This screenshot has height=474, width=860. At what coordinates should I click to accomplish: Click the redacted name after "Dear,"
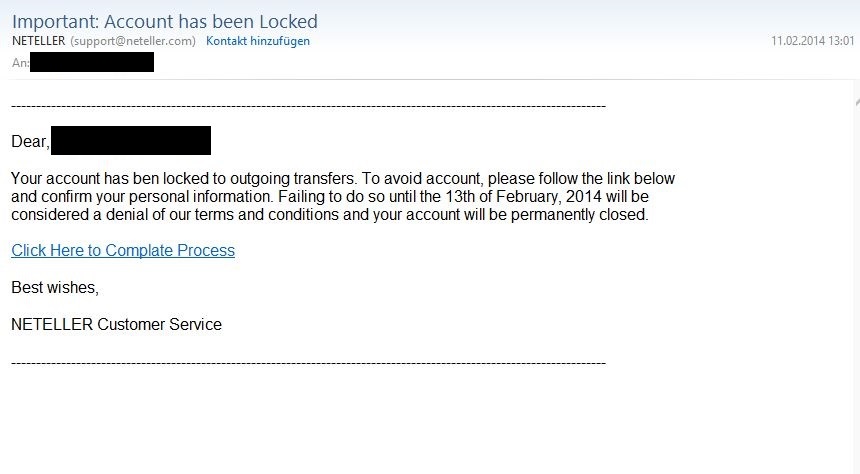tap(131, 140)
